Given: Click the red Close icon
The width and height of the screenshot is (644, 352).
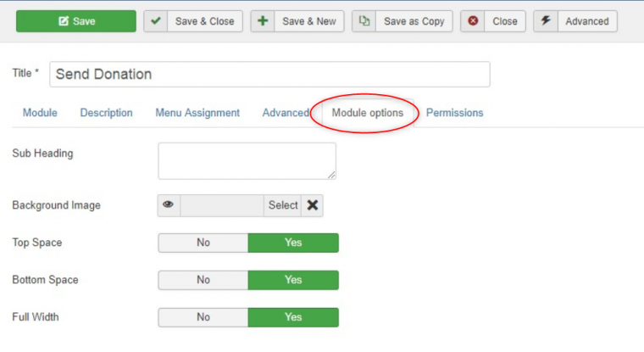Looking at the screenshot, I should click(x=473, y=21).
